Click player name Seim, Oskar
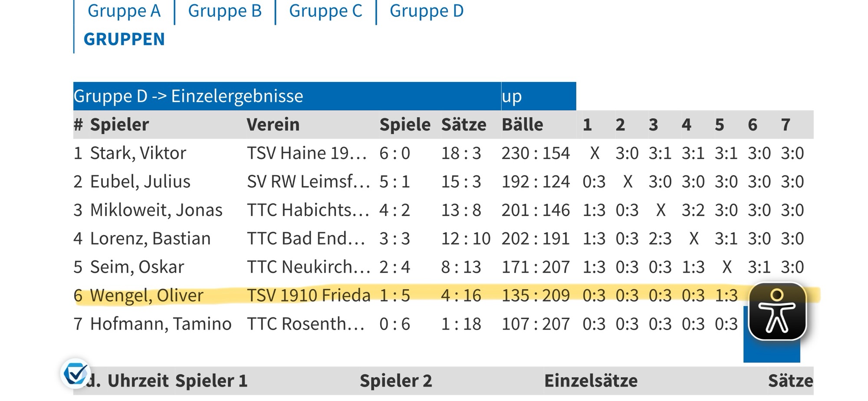Screen dimensions: 868x401 click(x=137, y=267)
